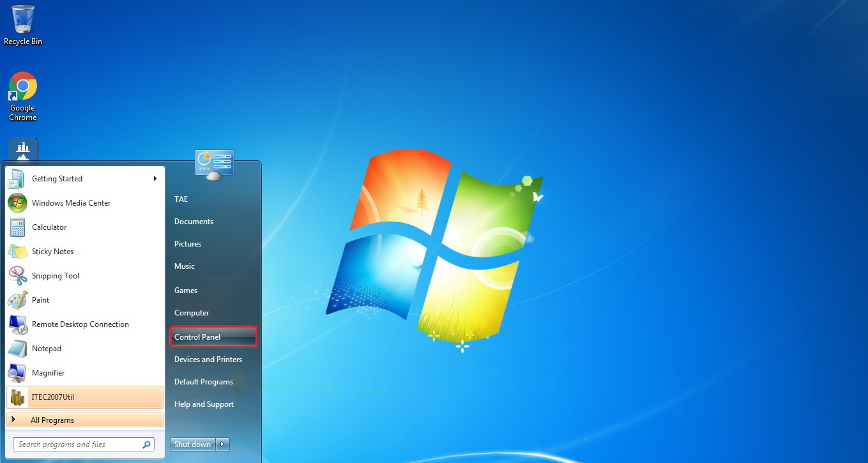Click the Sticky Notes label
Screen dimensions: 868x463
tap(53, 252)
